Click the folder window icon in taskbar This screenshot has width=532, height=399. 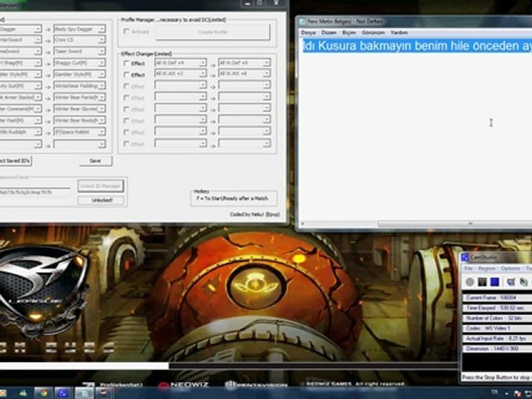[84, 393]
